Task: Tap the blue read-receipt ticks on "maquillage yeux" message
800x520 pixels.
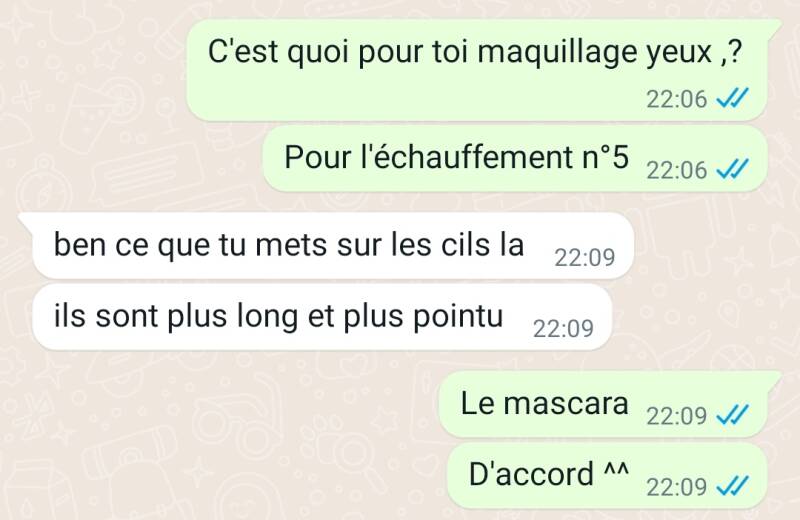Action: pyautogui.click(x=732, y=98)
